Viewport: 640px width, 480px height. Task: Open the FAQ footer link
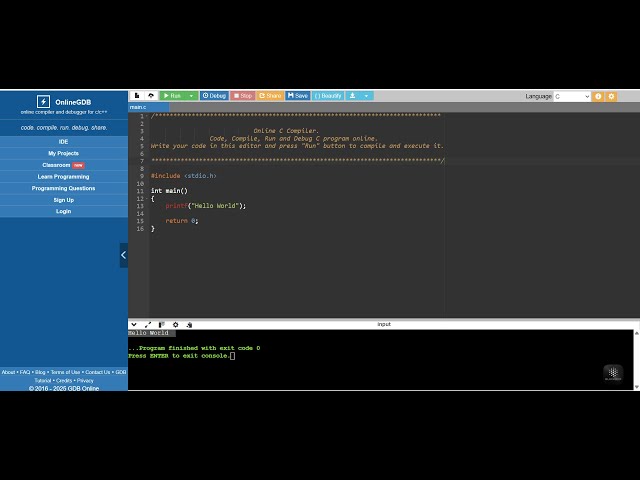coord(25,372)
